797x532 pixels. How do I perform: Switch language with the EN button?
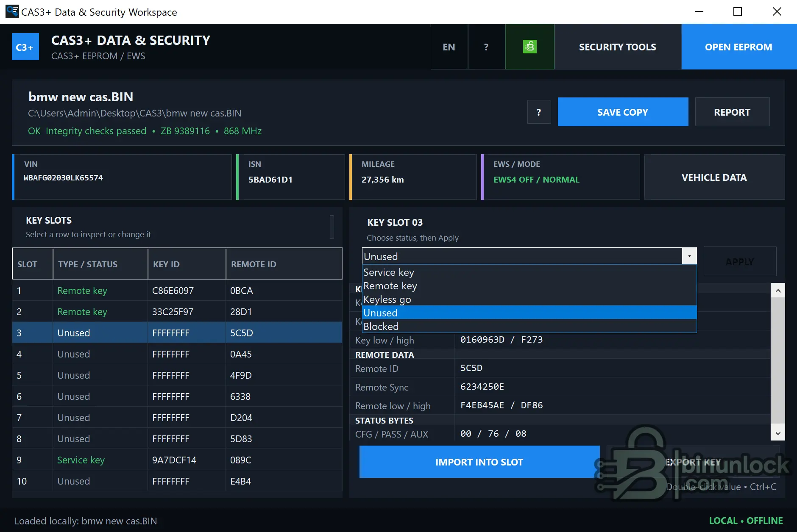click(x=449, y=47)
